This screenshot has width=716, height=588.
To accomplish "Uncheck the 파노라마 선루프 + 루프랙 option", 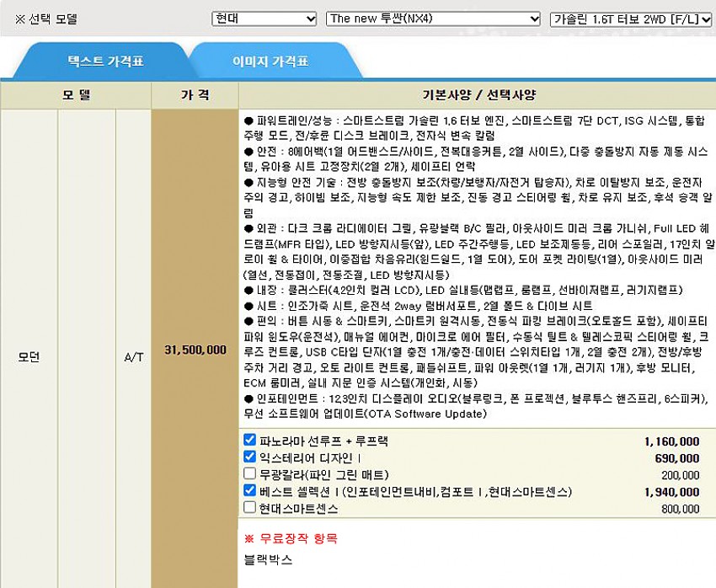I will click(x=249, y=440).
